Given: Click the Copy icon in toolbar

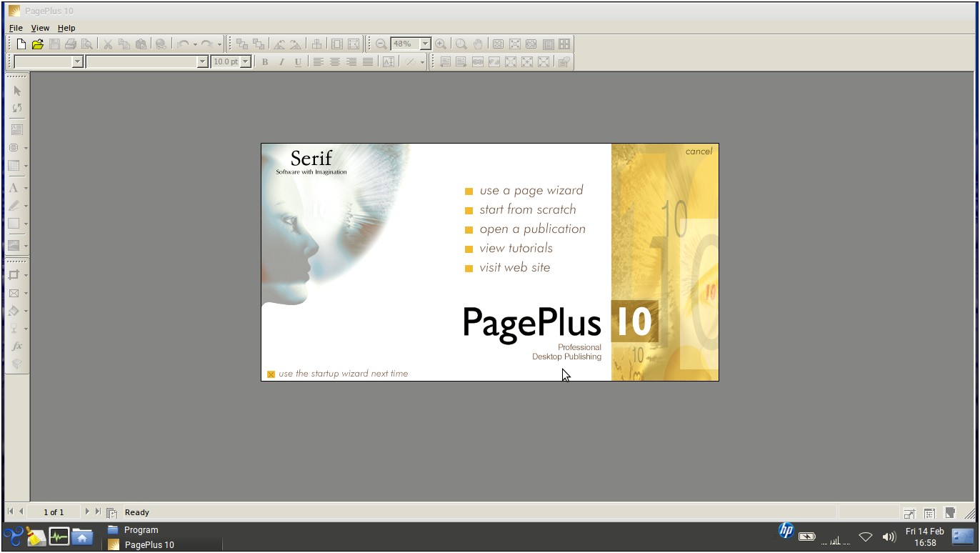Looking at the screenshot, I should coord(124,44).
